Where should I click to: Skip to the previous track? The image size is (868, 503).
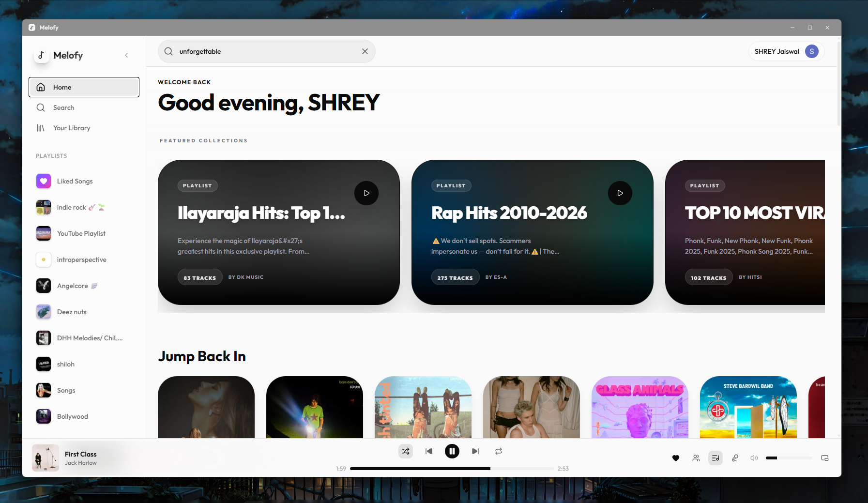[x=429, y=451]
